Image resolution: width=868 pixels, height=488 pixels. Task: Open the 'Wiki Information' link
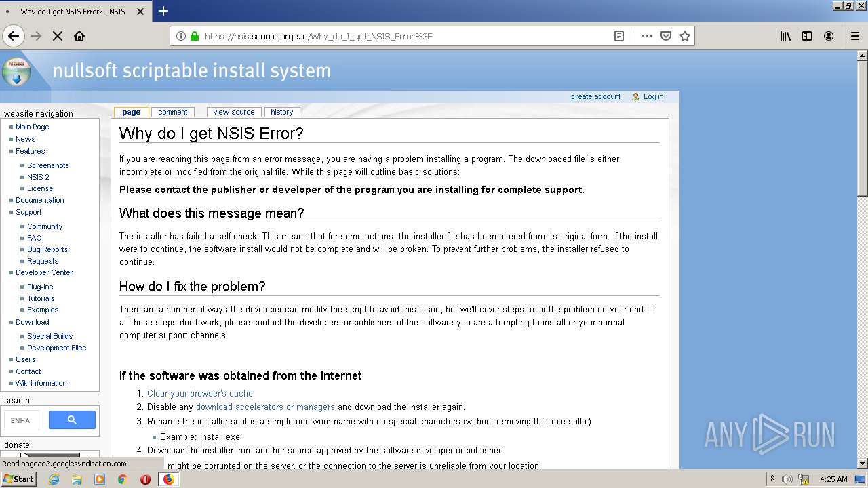tap(41, 383)
